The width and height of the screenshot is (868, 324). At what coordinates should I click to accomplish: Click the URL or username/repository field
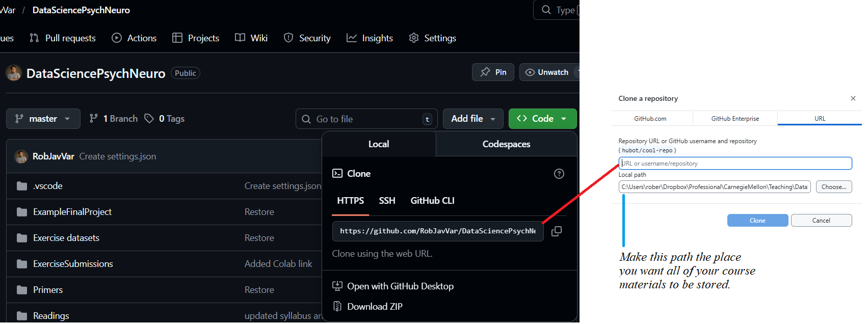735,164
